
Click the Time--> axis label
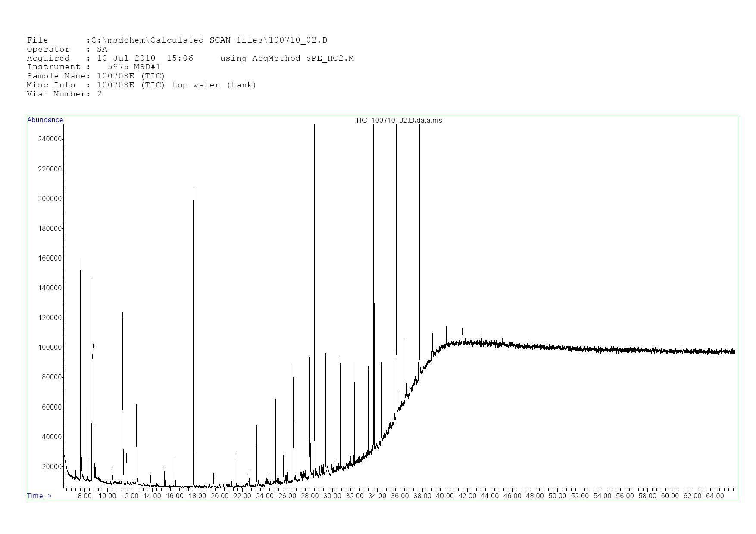(39, 496)
